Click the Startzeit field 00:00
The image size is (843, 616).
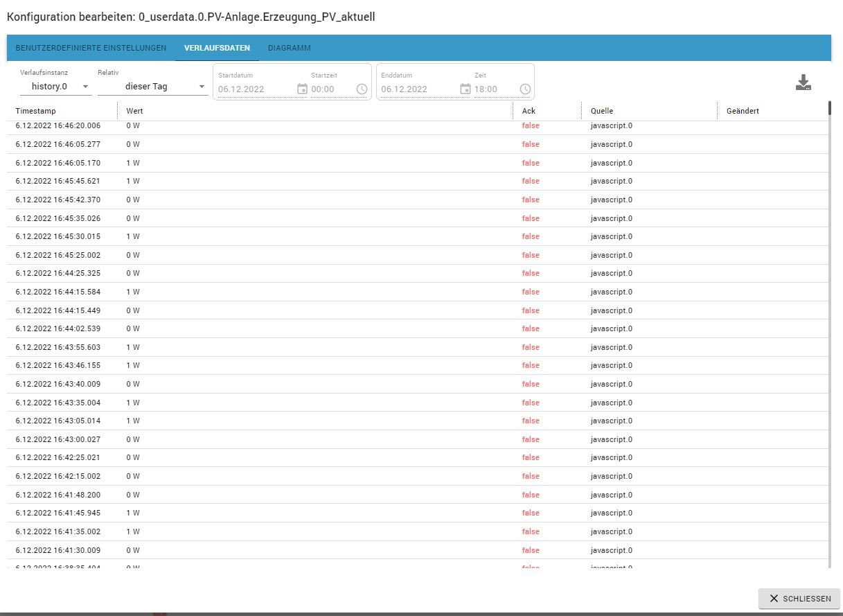pos(332,89)
